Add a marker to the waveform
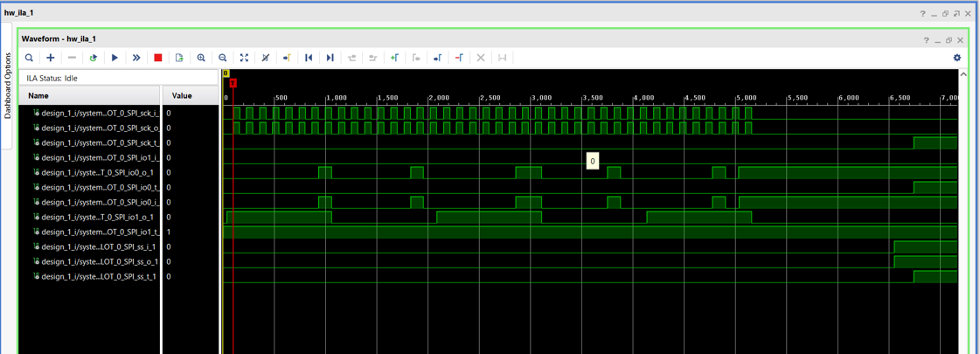Viewport: 980px width, 354px height. click(x=394, y=58)
